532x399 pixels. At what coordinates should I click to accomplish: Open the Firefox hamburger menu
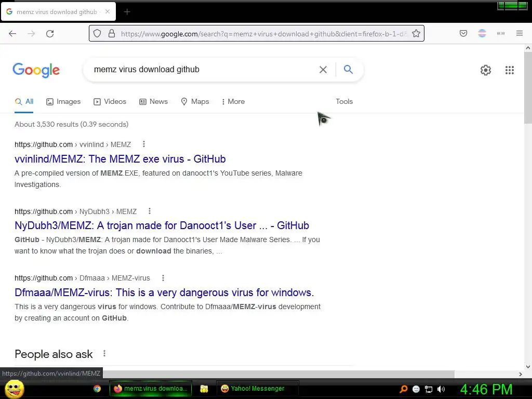coord(520,33)
